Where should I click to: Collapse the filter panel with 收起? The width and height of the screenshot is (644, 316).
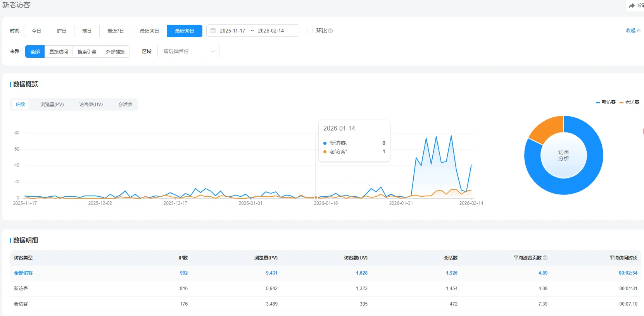coord(633,31)
